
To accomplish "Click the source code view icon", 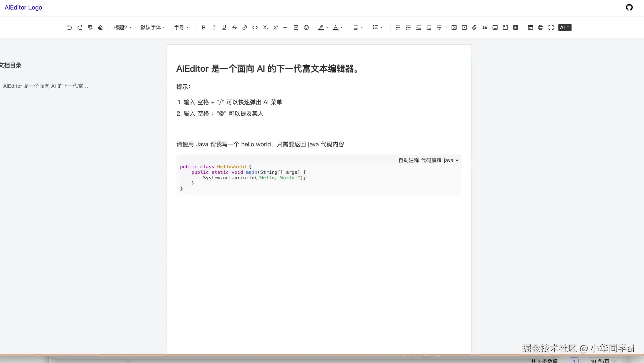I will tap(531, 27).
